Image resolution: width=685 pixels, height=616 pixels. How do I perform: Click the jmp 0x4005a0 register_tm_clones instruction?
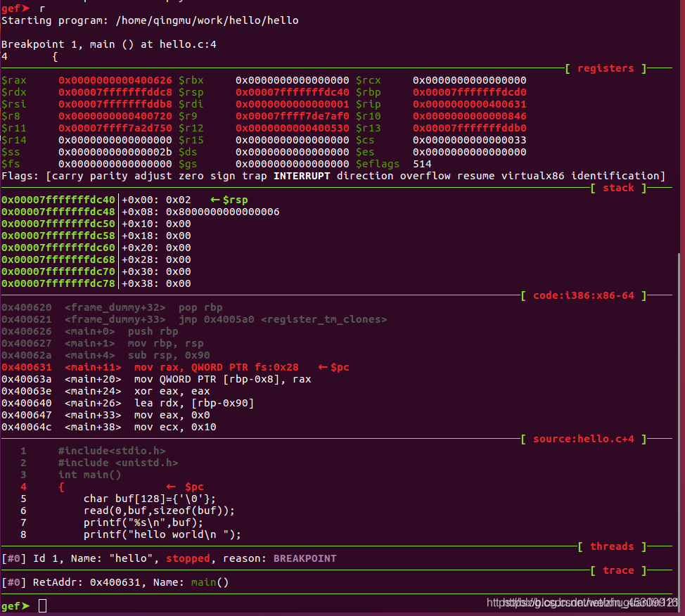pyautogui.click(x=283, y=319)
